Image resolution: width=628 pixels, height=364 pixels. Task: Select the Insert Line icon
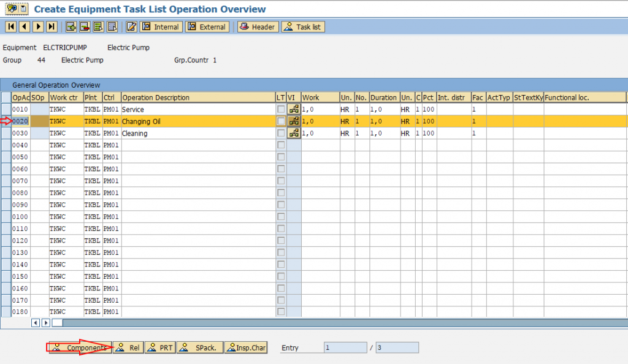pyautogui.click(x=70, y=26)
